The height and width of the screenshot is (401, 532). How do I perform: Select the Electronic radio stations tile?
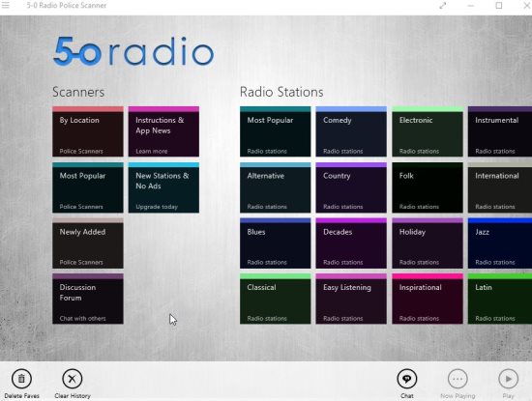click(428, 131)
